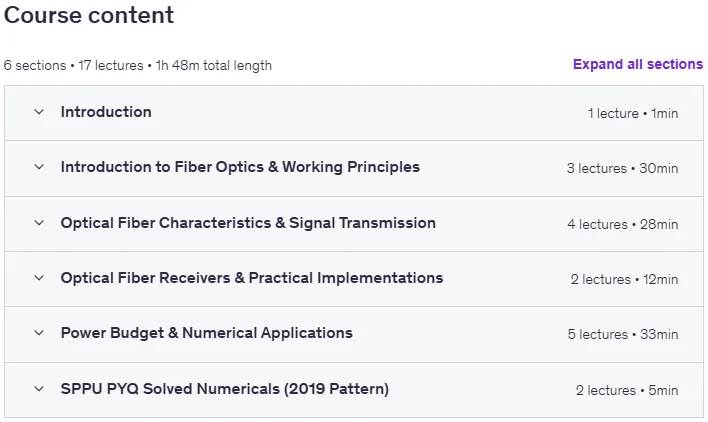Expand the Introduction section chevron

(x=39, y=111)
